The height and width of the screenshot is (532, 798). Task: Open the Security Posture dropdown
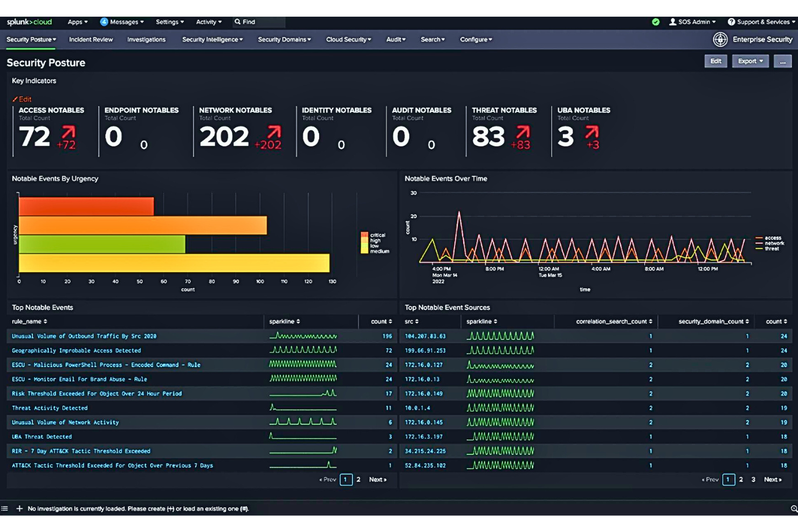point(31,39)
